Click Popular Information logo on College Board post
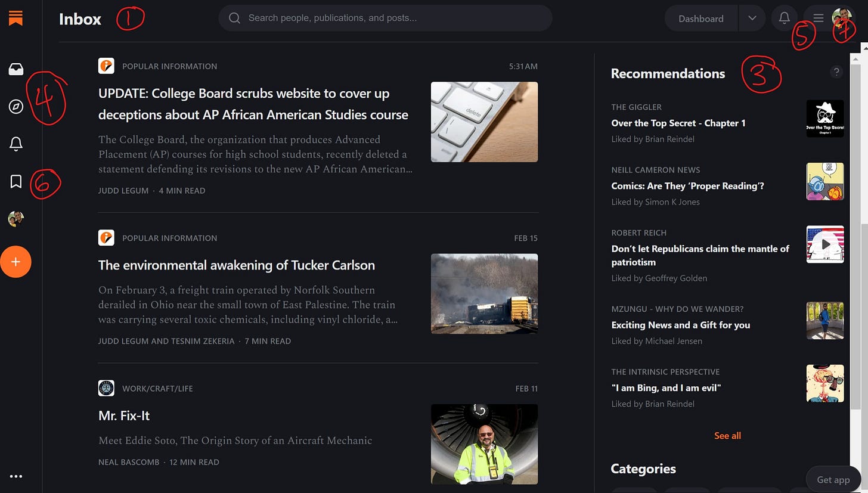868x493 pixels. (106, 66)
